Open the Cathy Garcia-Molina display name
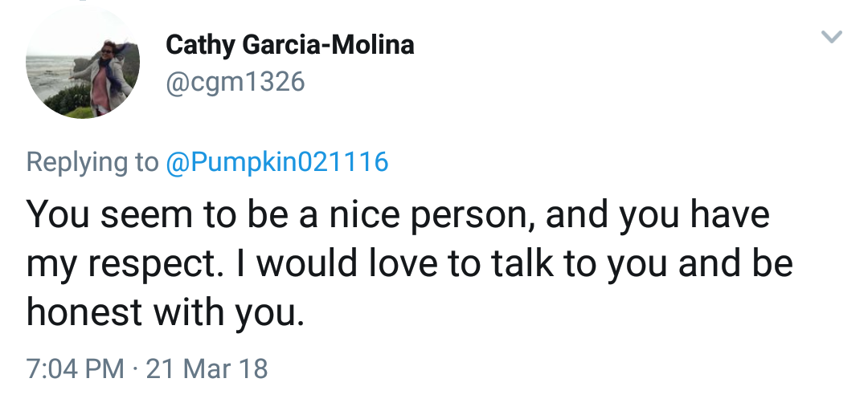This screenshot has height=411, width=868. [x=289, y=45]
